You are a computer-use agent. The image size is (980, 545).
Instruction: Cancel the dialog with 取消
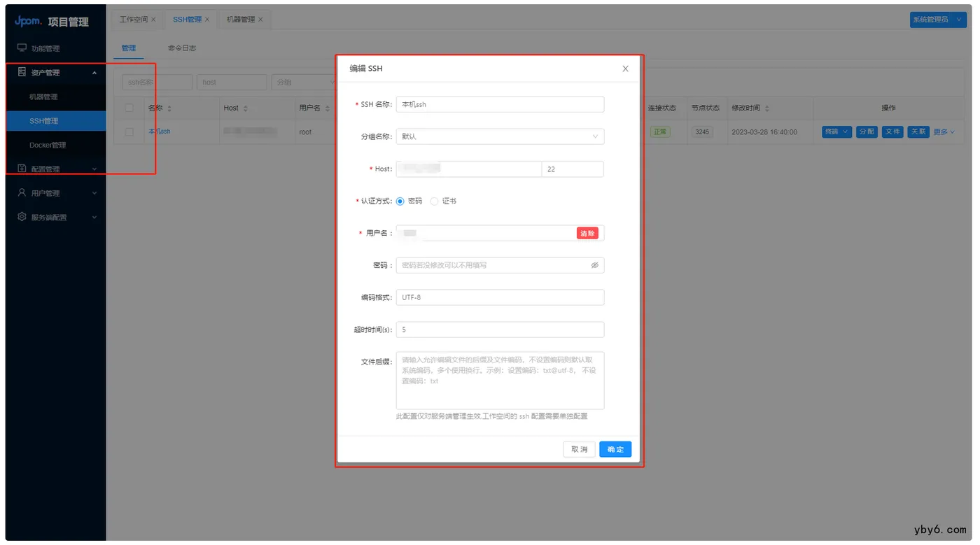579,449
